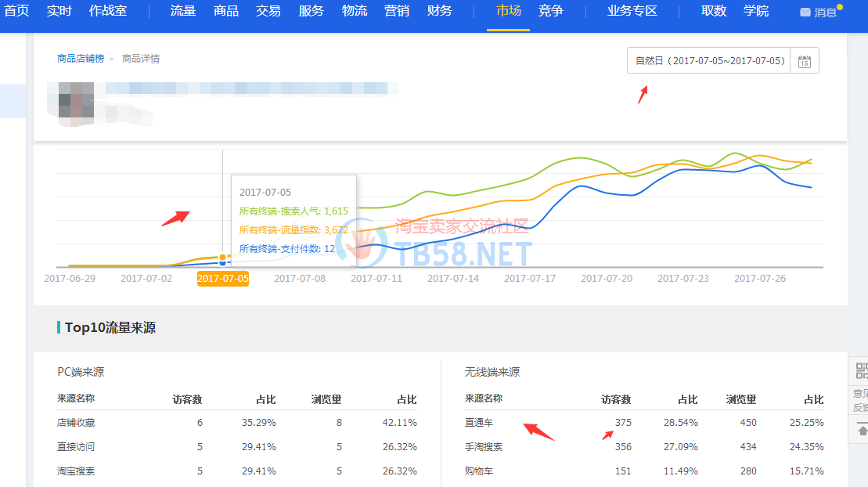Open the 消息 envelope icon

[x=805, y=13]
